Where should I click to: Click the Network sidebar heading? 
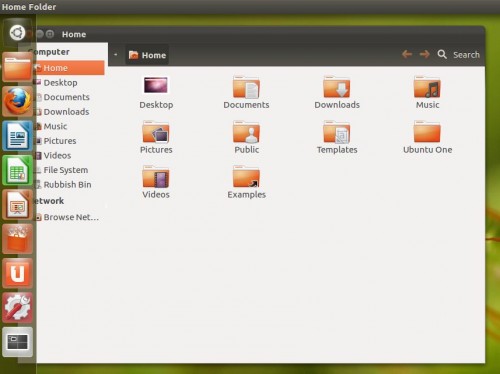click(x=49, y=201)
